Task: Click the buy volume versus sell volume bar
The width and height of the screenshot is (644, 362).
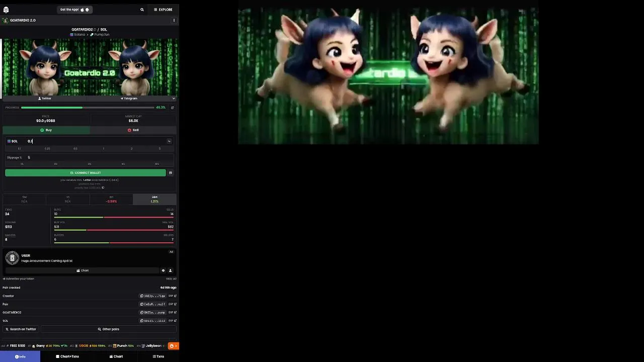Action: 114,230
